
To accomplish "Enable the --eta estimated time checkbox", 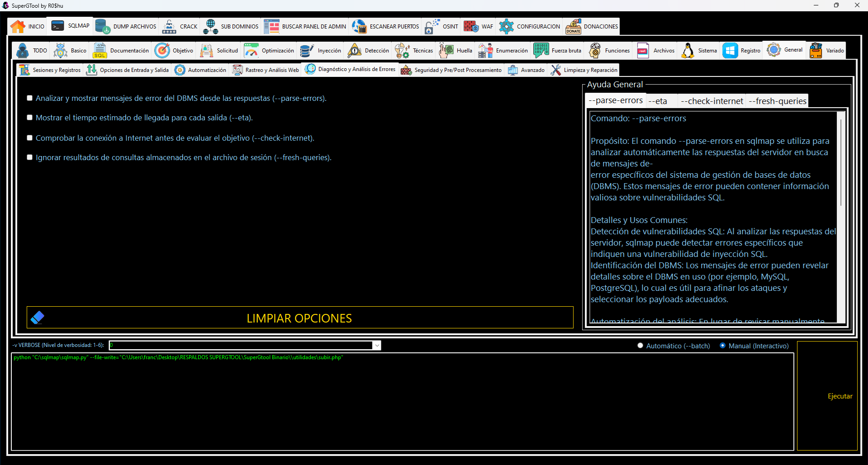I will point(30,118).
